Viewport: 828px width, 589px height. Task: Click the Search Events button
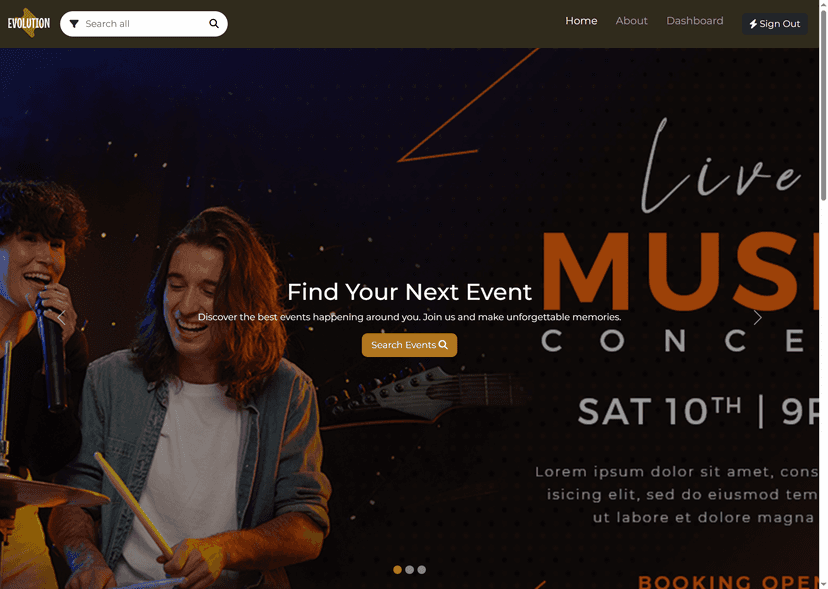tap(409, 345)
